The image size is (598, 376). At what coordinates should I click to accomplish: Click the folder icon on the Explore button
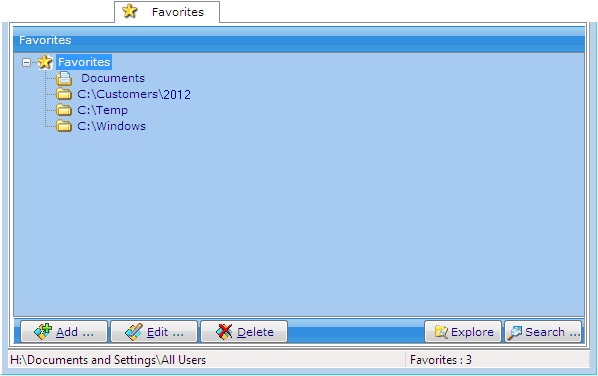(x=441, y=332)
